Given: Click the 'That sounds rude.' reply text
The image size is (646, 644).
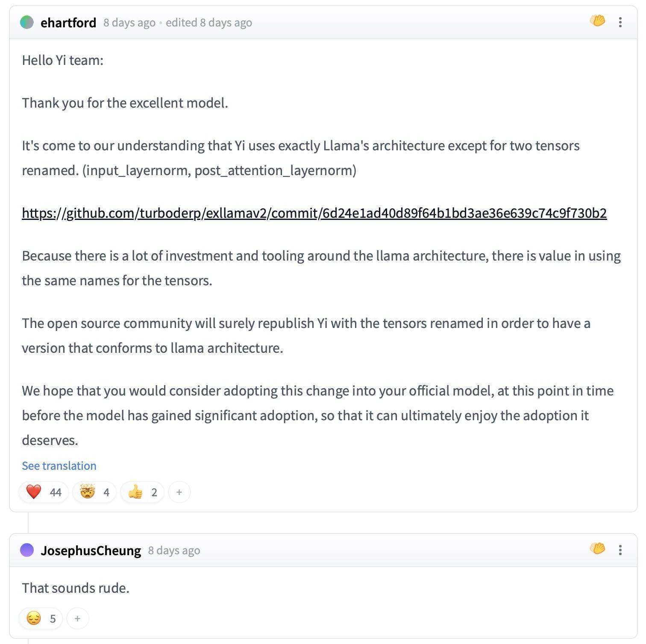Looking at the screenshot, I should [x=76, y=588].
